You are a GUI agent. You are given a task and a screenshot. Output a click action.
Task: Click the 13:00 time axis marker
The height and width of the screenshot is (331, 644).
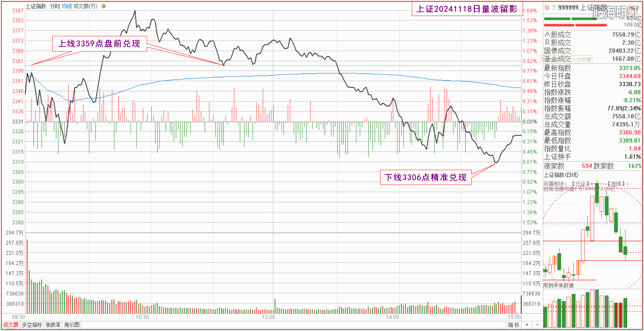(268, 317)
